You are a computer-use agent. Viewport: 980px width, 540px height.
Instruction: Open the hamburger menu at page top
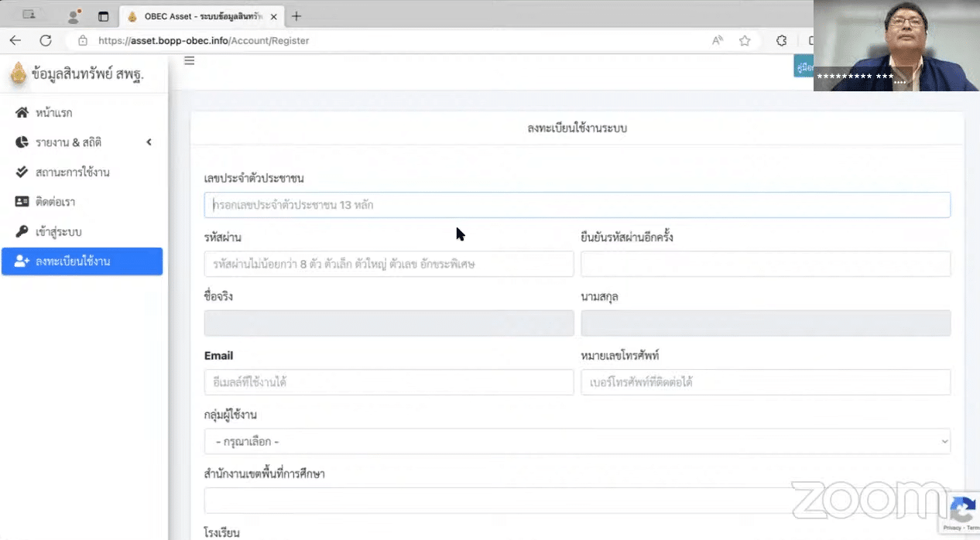pos(189,60)
